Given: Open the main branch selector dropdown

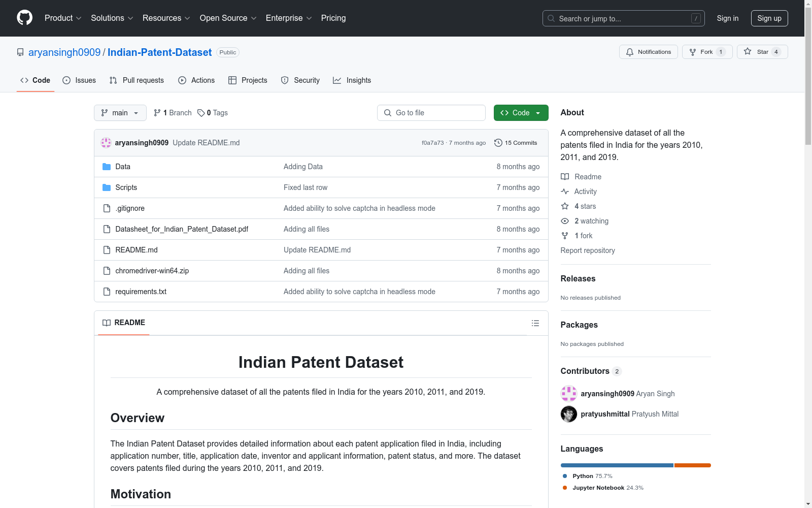Looking at the screenshot, I should tap(120, 113).
